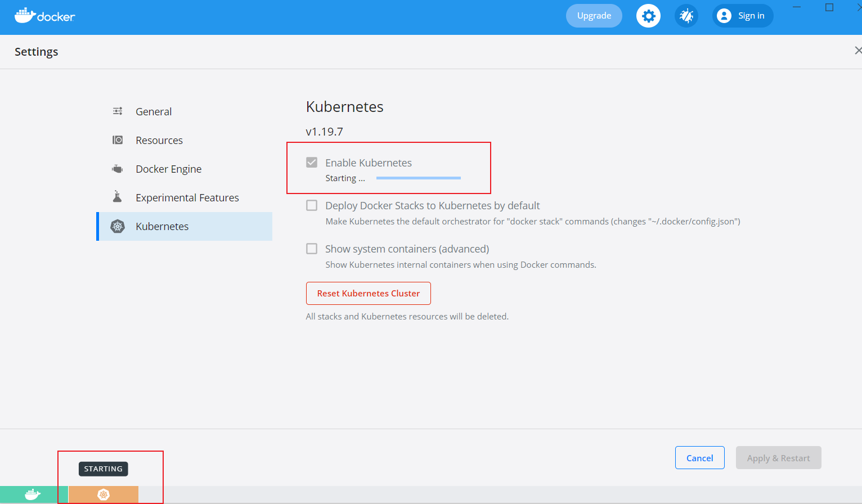Click the Cancel button
The width and height of the screenshot is (862, 504).
[x=700, y=458]
